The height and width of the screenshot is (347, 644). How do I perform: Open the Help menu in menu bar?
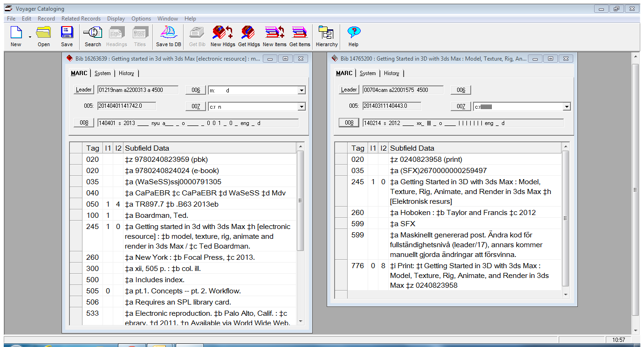(190, 19)
